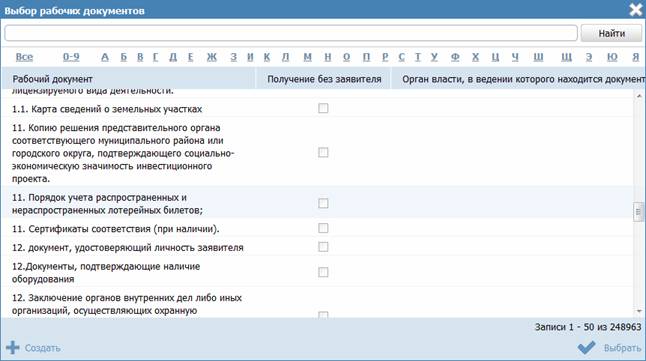Image resolution: width=646 pixels, height=361 pixels.
Task: Filter documents by letter Ш
Action: [538, 57]
